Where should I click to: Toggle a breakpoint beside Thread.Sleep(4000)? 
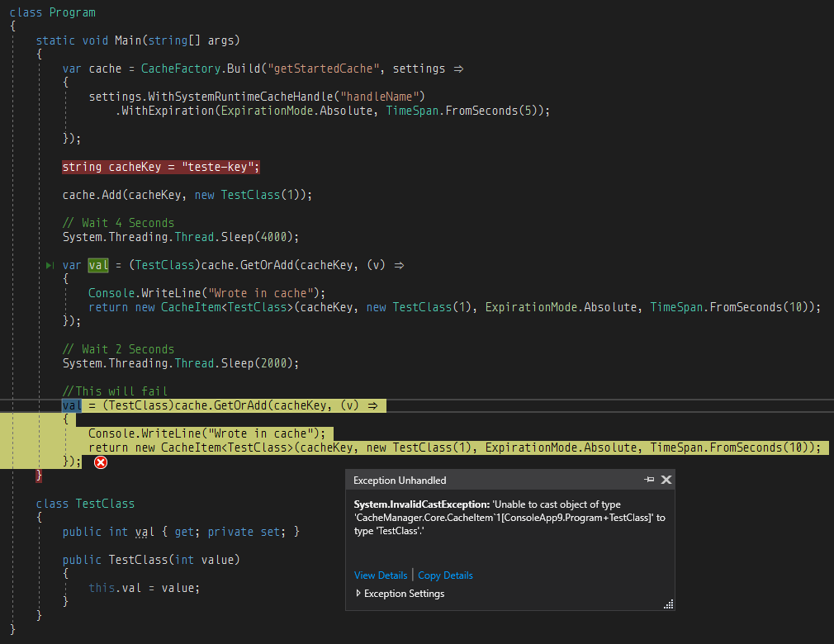pos(8,236)
